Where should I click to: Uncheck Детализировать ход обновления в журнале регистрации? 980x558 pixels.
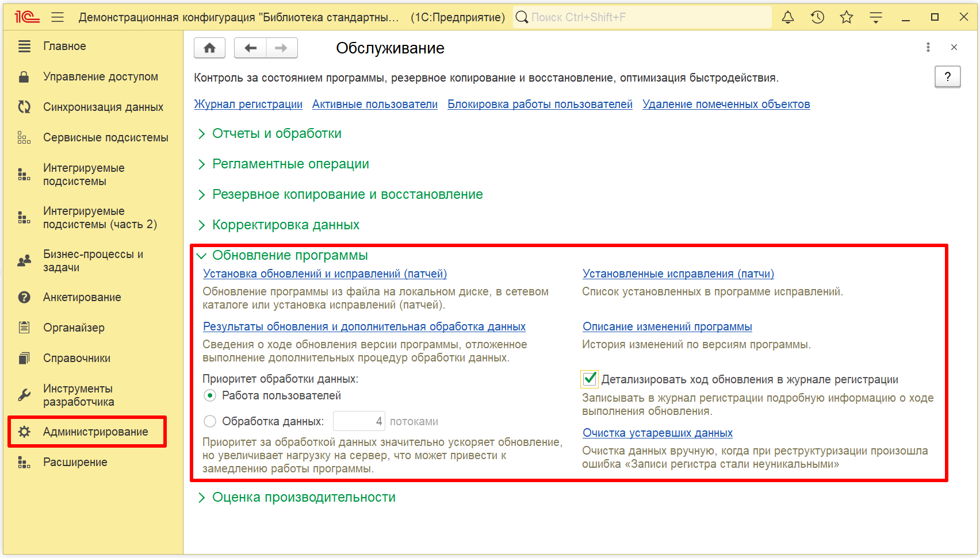589,379
